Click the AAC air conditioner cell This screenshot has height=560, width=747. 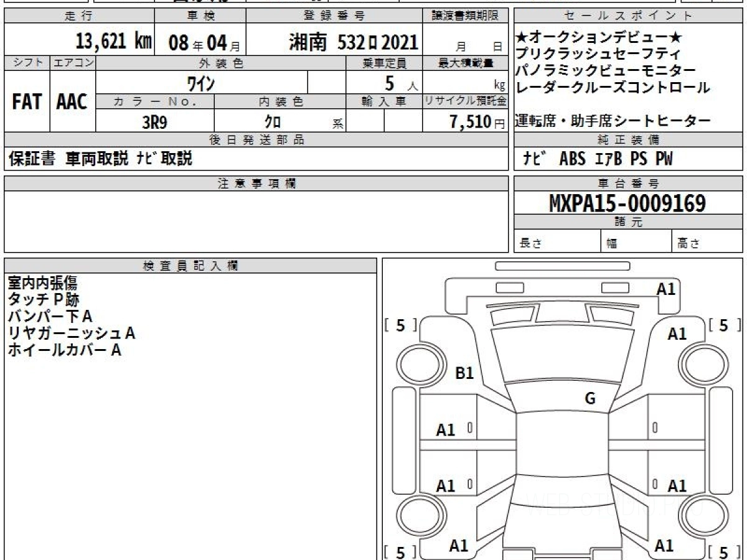72,102
